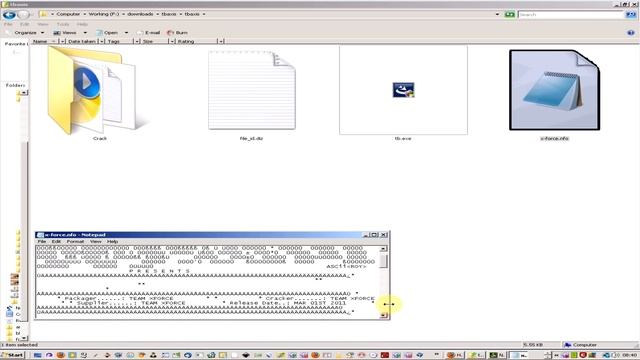Go back with the Explorer Back arrow
The height and width of the screenshot is (360, 640).
[x=9, y=15]
